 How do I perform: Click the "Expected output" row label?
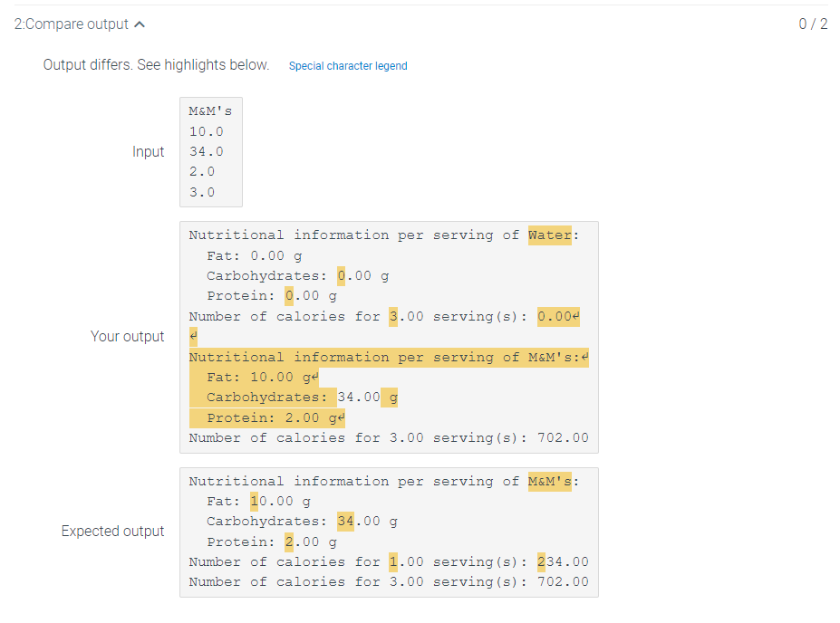[113, 532]
